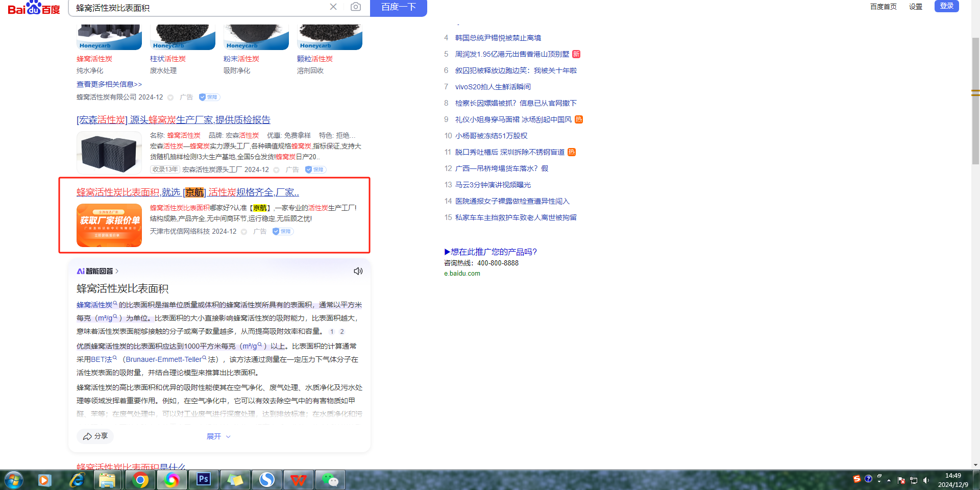Open citation reference 2 in AI answer
The width and height of the screenshot is (980, 490).
coord(342,332)
